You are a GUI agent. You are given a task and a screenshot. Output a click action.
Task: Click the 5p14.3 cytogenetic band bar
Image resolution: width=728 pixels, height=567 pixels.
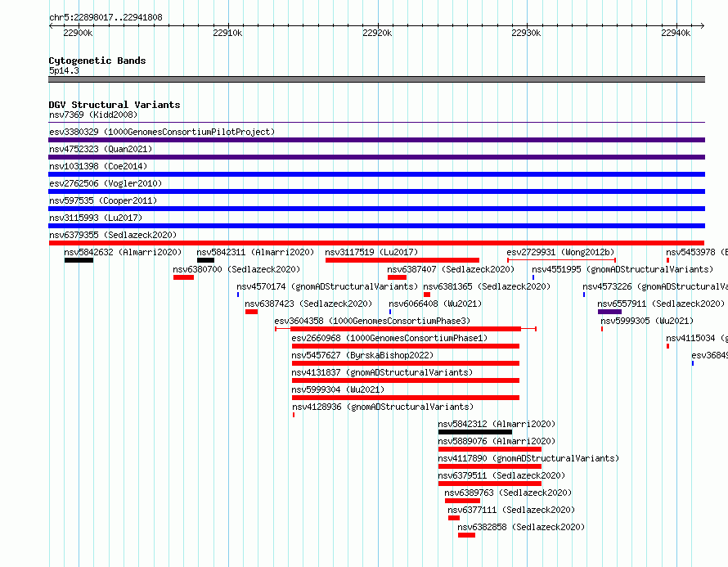pyautogui.click(x=376, y=79)
